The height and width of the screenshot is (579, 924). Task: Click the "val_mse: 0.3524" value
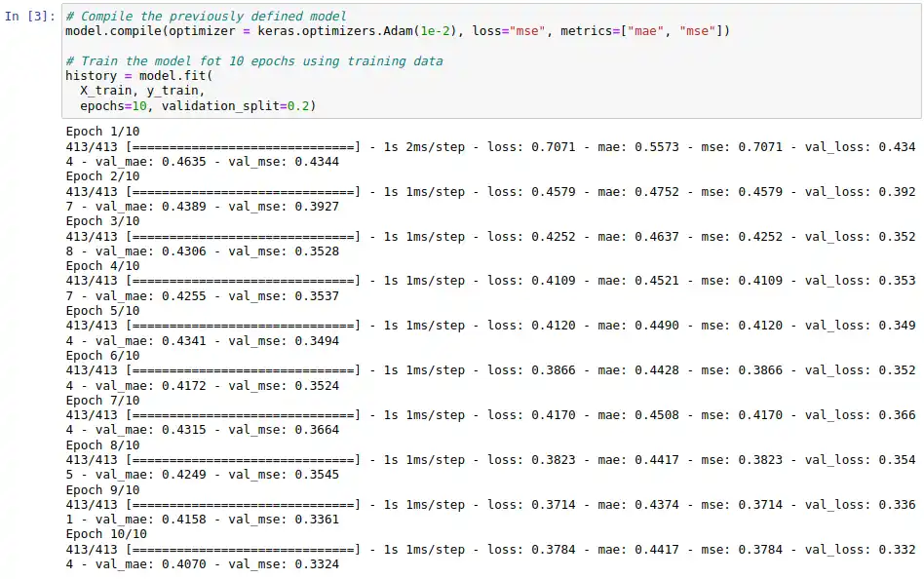click(x=284, y=385)
